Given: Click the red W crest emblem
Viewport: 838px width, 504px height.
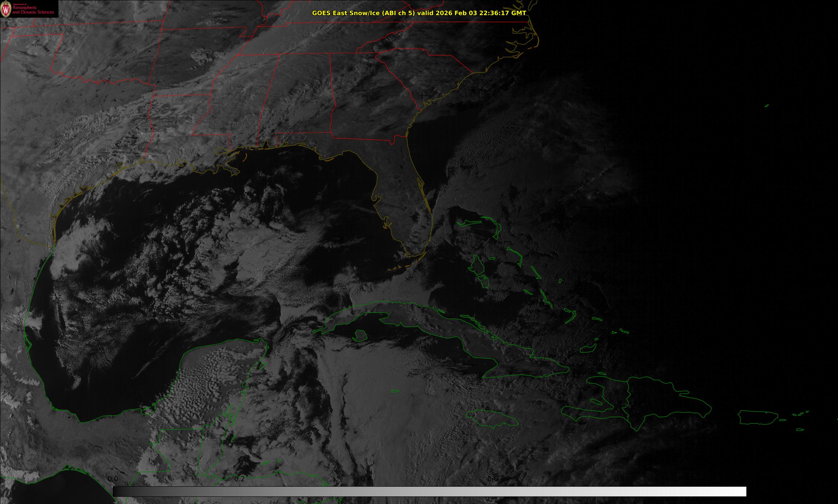Looking at the screenshot, I should pos(5,9).
